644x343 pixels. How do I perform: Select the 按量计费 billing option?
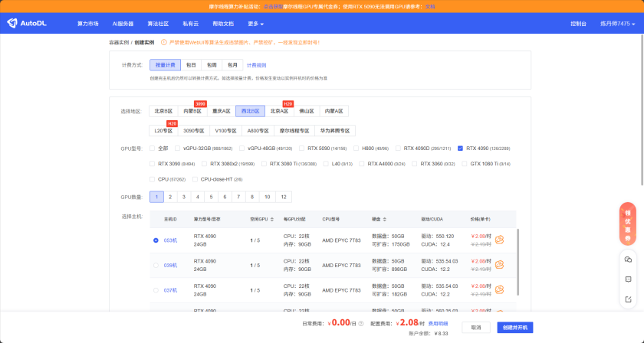click(x=165, y=65)
